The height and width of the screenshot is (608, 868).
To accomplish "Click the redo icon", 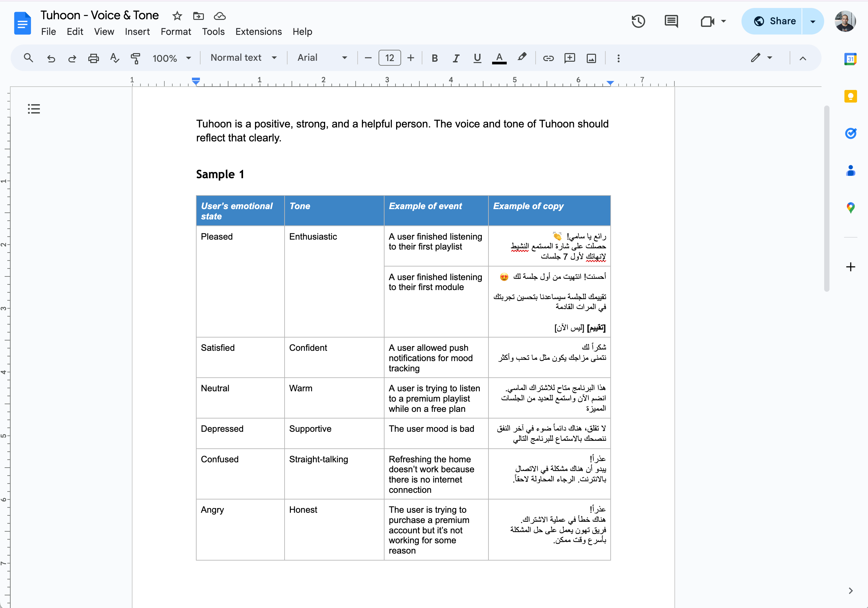I will tap(72, 58).
